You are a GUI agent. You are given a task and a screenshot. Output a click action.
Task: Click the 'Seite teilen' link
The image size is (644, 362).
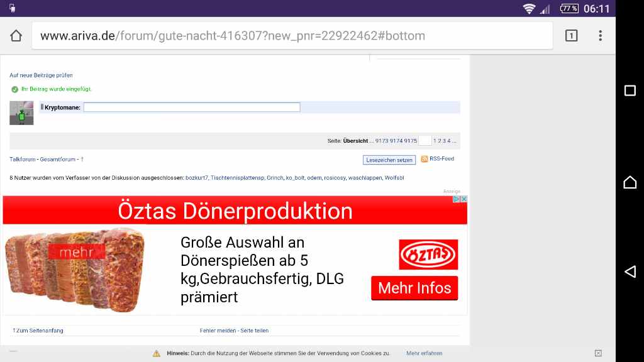[254, 331]
